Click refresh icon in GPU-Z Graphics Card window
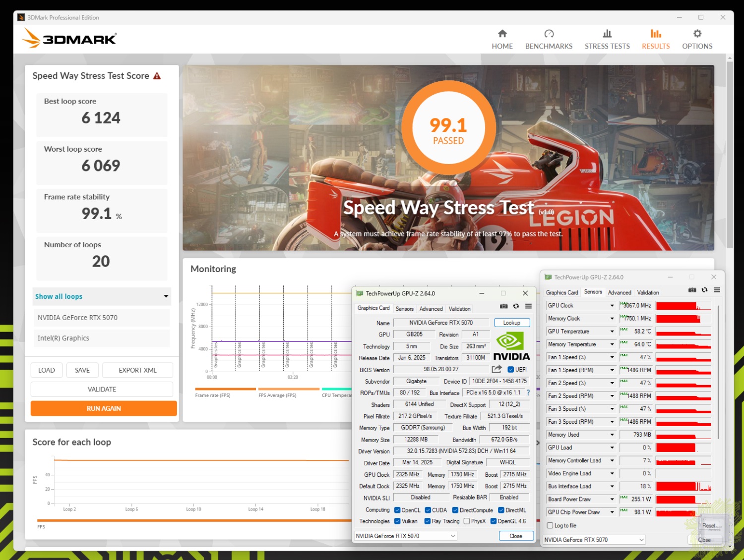 (x=516, y=306)
